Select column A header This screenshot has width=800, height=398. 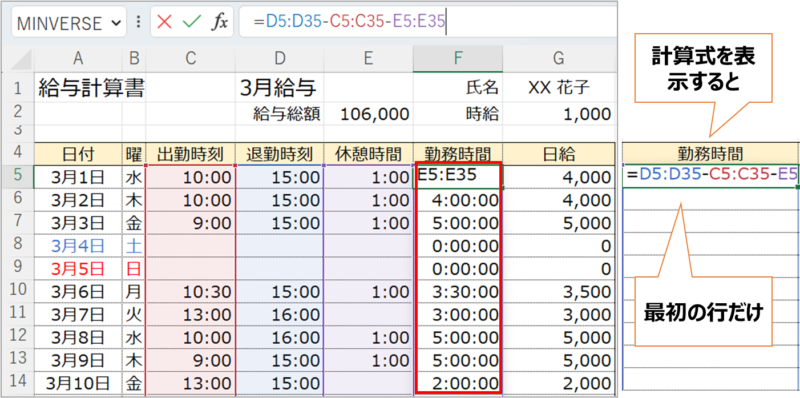78,59
